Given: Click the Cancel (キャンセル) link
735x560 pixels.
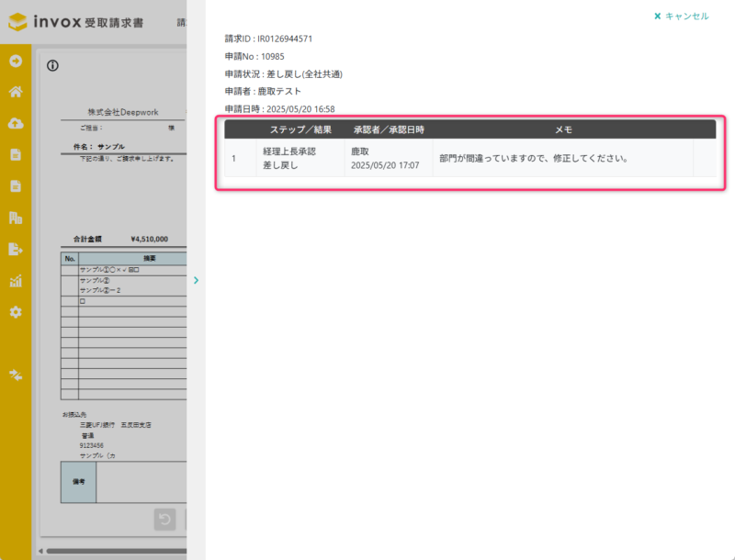Looking at the screenshot, I should tap(681, 17).
